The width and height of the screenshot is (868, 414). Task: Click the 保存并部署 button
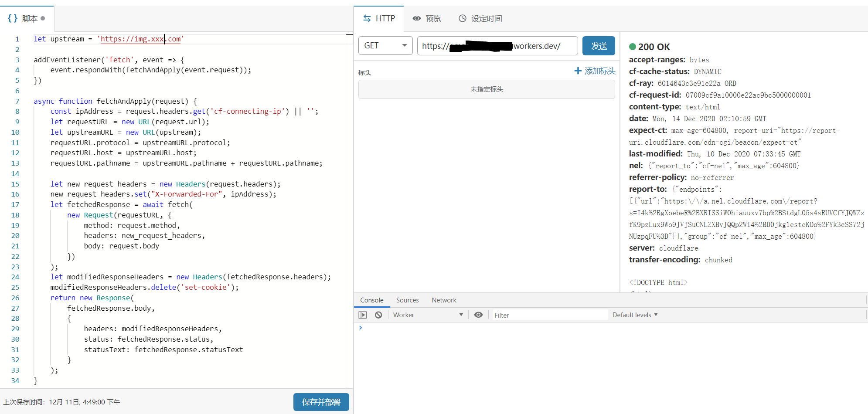point(321,402)
